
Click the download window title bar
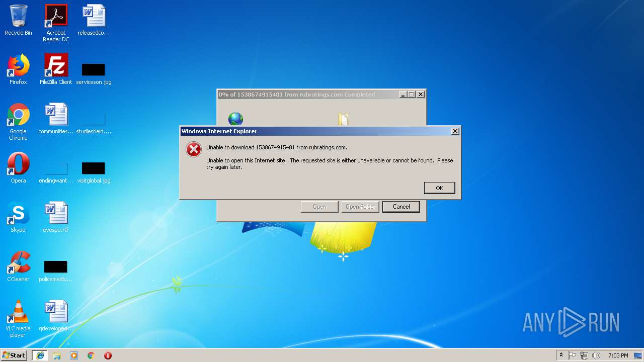pyautogui.click(x=308, y=95)
